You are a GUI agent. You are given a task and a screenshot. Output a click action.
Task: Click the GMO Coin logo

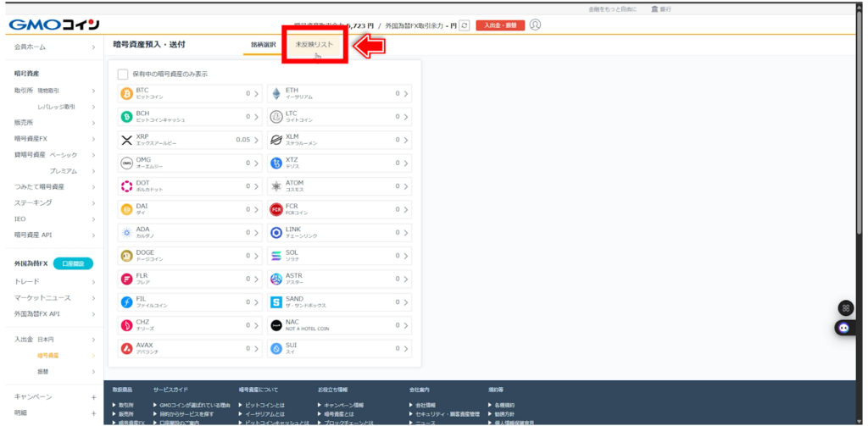click(x=54, y=25)
